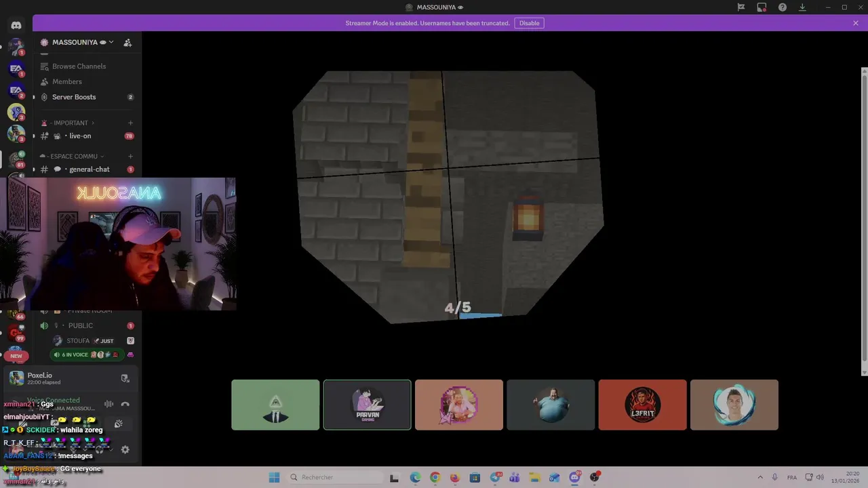Select the PARVAN Gaming participant tile
Screen dimensions: 868x488
tap(367, 405)
